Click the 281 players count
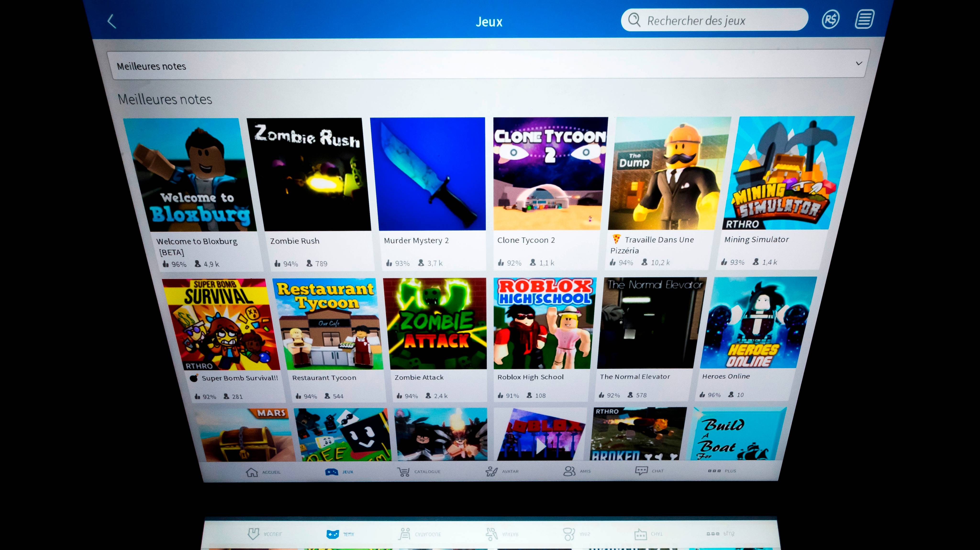 (x=237, y=397)
